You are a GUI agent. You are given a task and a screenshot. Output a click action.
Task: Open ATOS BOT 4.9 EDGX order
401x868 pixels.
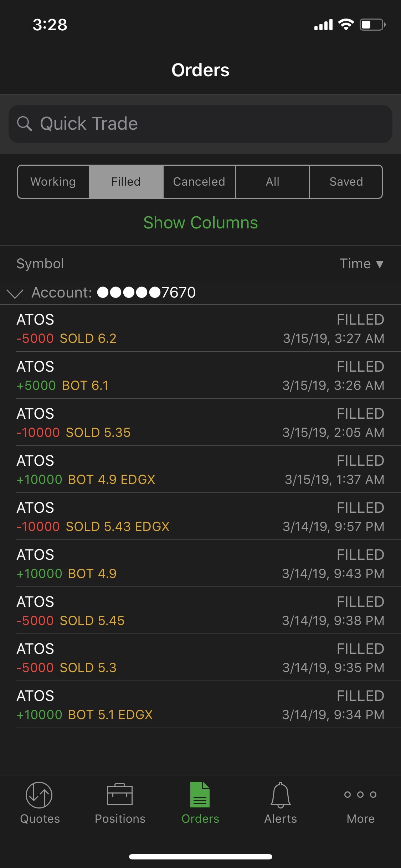200,470
